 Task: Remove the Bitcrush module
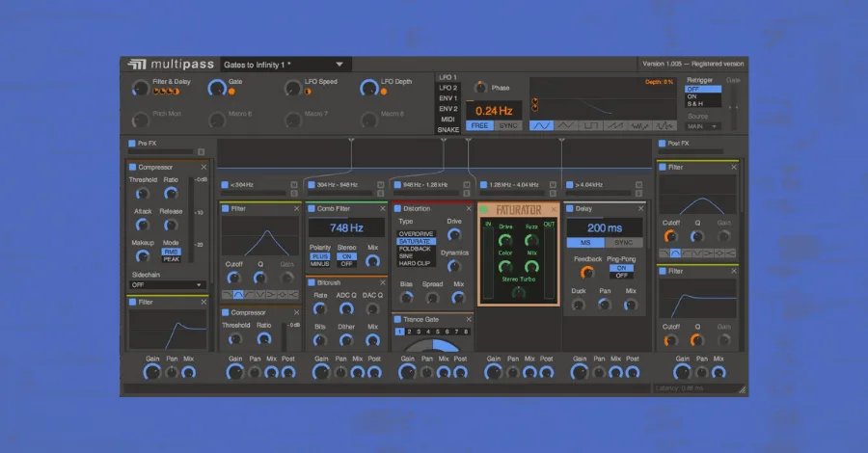click(383, 282)
